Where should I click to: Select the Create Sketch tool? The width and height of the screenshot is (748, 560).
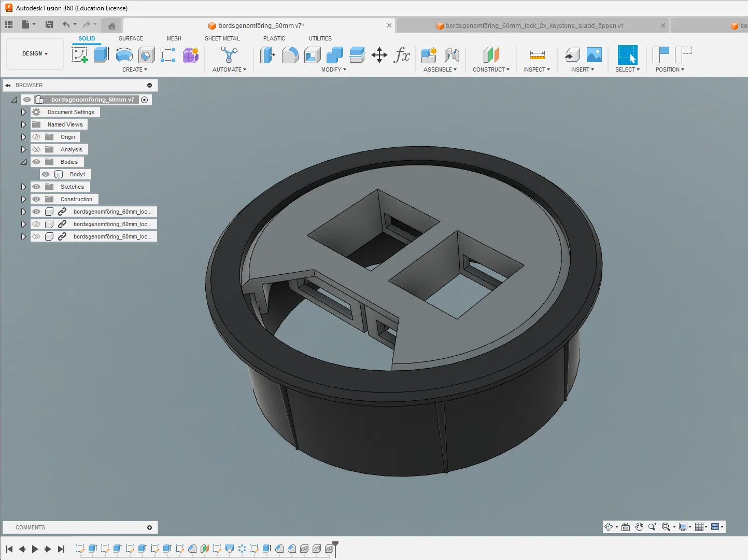point(80,54)
